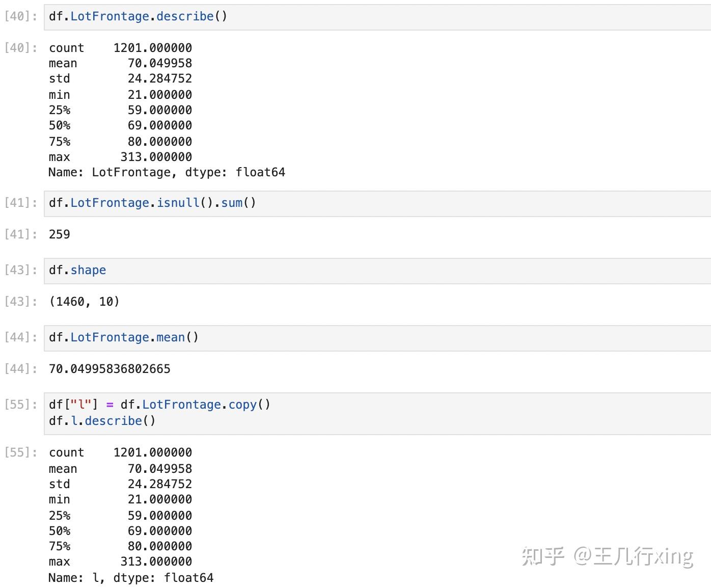
Task: Click the 259 null count output
Action: pos(60,235)
